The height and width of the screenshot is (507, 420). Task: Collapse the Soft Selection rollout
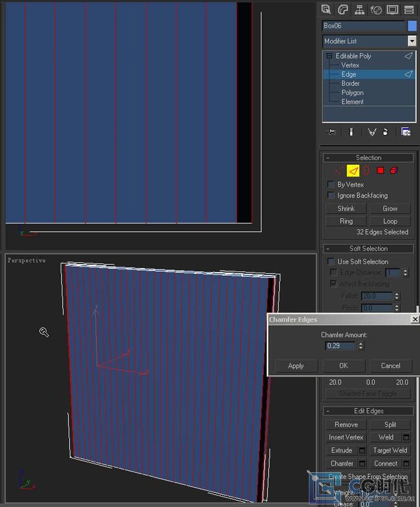click(x=368, y=248)
